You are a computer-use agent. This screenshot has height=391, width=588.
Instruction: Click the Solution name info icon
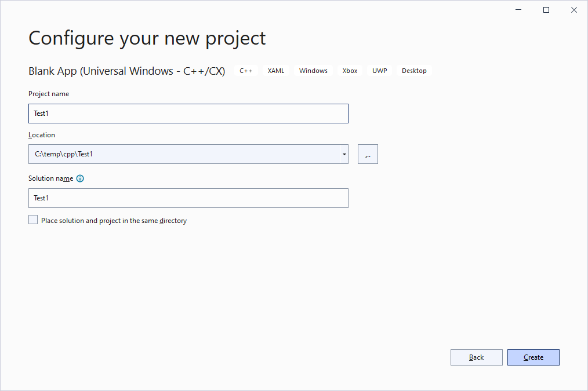point(80,178)
